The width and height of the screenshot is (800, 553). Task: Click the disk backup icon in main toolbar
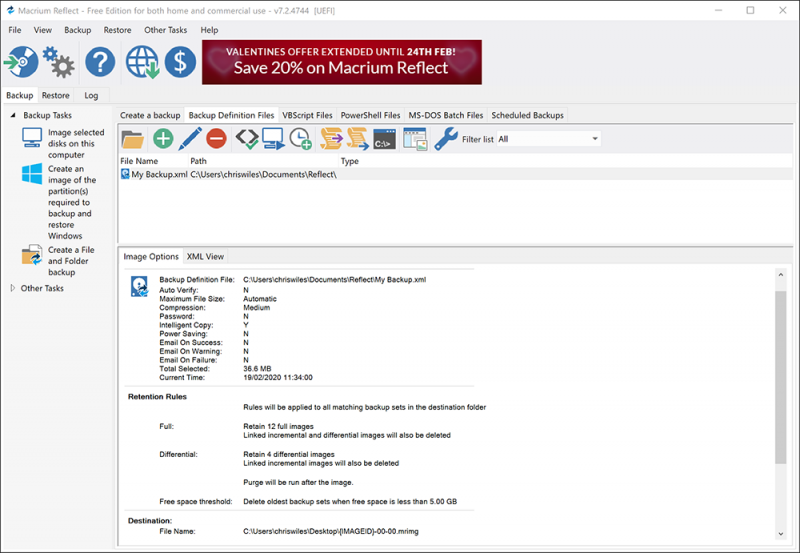pos(21,63)
